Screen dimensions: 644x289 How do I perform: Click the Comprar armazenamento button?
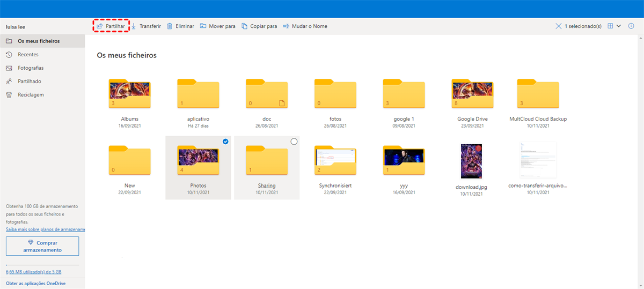point(42,246)
